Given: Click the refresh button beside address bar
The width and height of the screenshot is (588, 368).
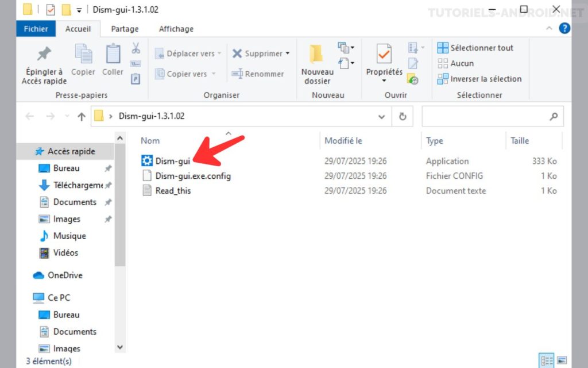Looking at the screenshot, I should tap(403, 116).
